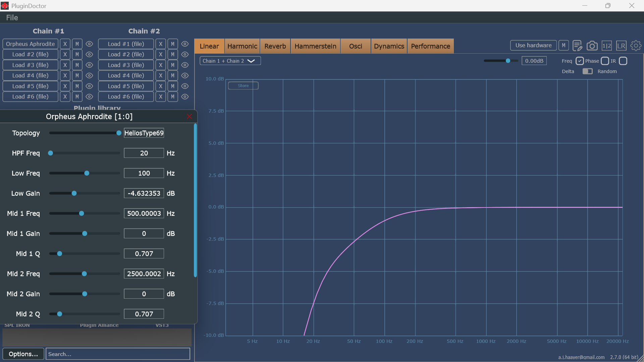644x362 pixels.
Task: Open the Options... button
Action: 23,354
